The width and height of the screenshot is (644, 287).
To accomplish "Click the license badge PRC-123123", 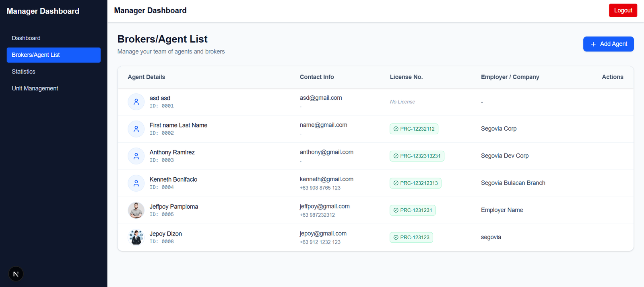I will tap(411, 238).
